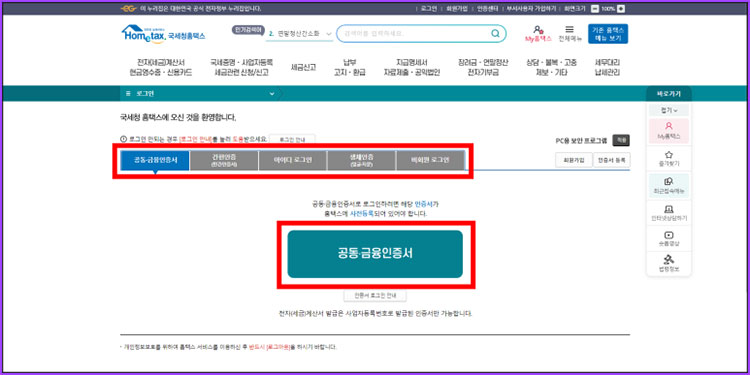Select the 생체인증 tab
This screenshot has height=375, width=750.
click(x=362, y=160)
